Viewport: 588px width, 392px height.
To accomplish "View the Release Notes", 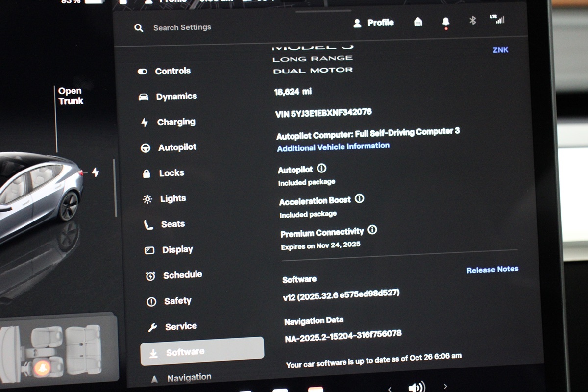I will tap(492, 269).
